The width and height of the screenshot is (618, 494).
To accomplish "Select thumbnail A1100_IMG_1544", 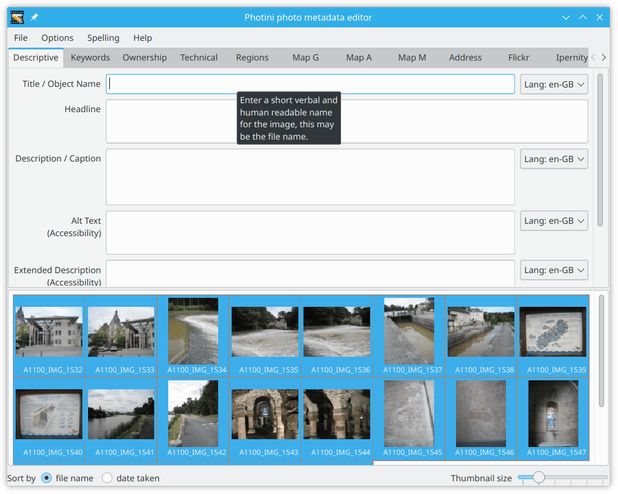I will pos(337,419).
